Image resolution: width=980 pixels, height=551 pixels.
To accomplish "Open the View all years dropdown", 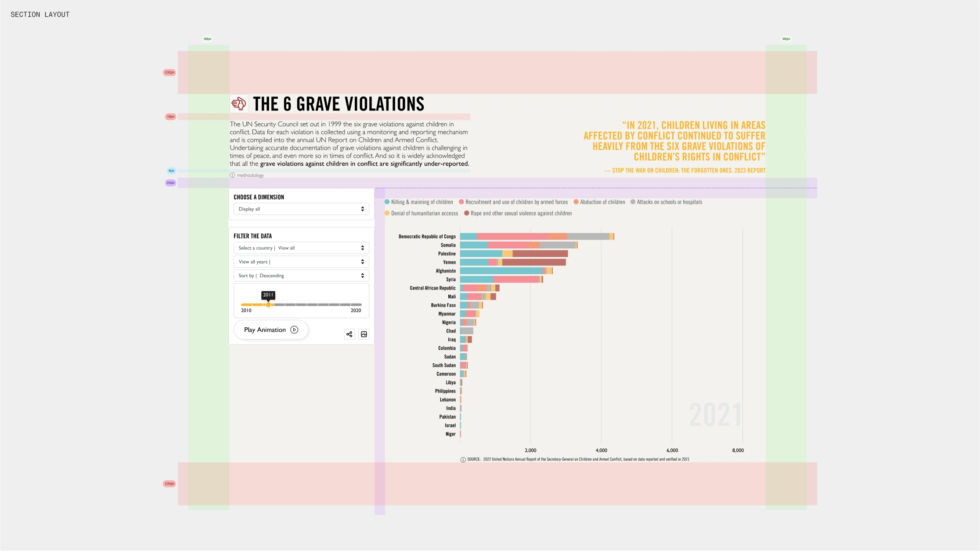I will coord(301,262).
